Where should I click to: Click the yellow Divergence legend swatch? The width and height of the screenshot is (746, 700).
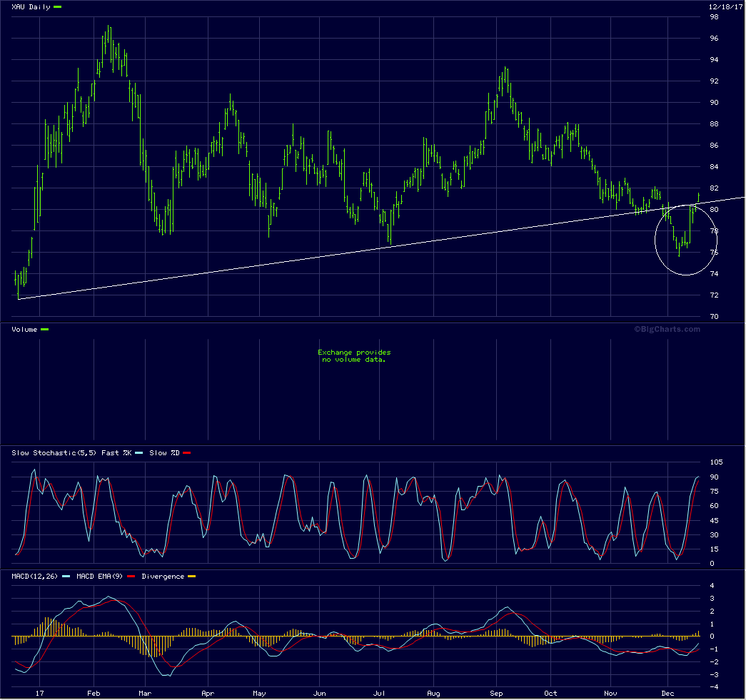191,576
